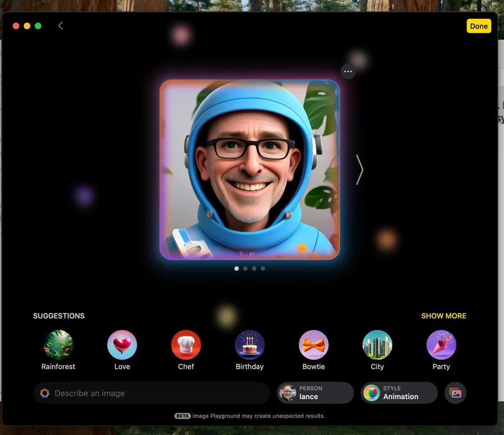Go back with the back chevron
This screenshot has width=504, height=435.
[x=60, y=25]
